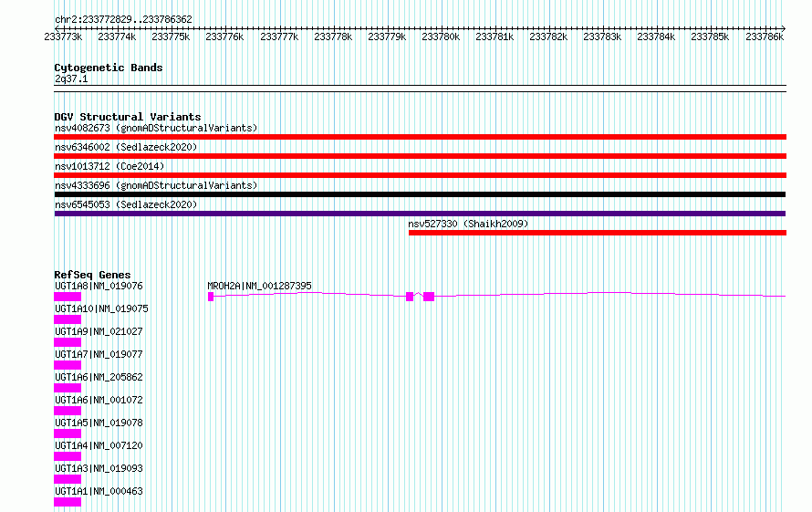
Task: Click the 233785k ruler position
Action: tap(710, 37)
